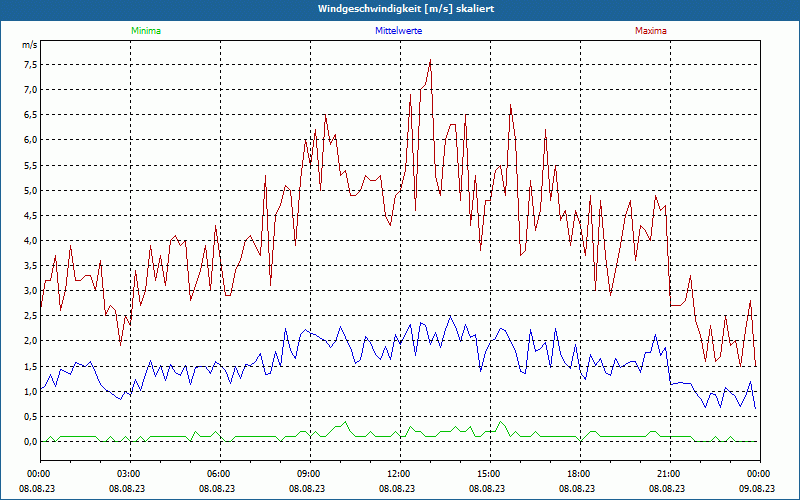Click the 4,0 y-axis value
The image size is (800, 500).
(30, 240)
